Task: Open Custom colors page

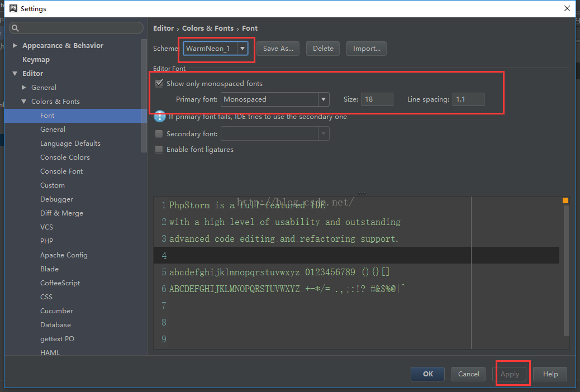Action: 53,185
